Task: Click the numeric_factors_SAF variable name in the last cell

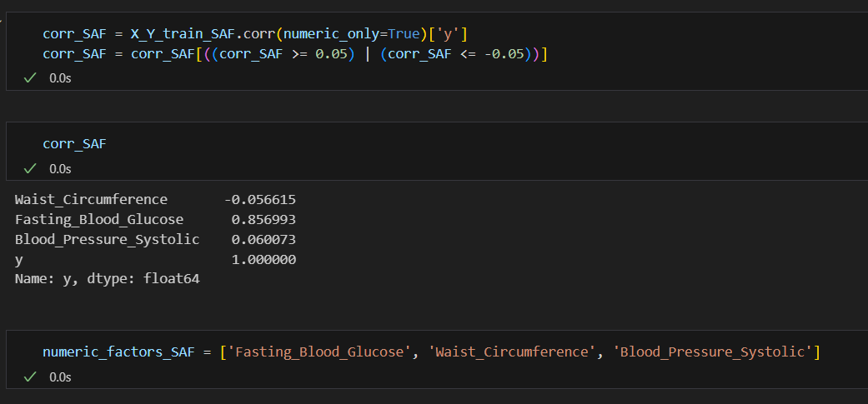Action: 118,352
